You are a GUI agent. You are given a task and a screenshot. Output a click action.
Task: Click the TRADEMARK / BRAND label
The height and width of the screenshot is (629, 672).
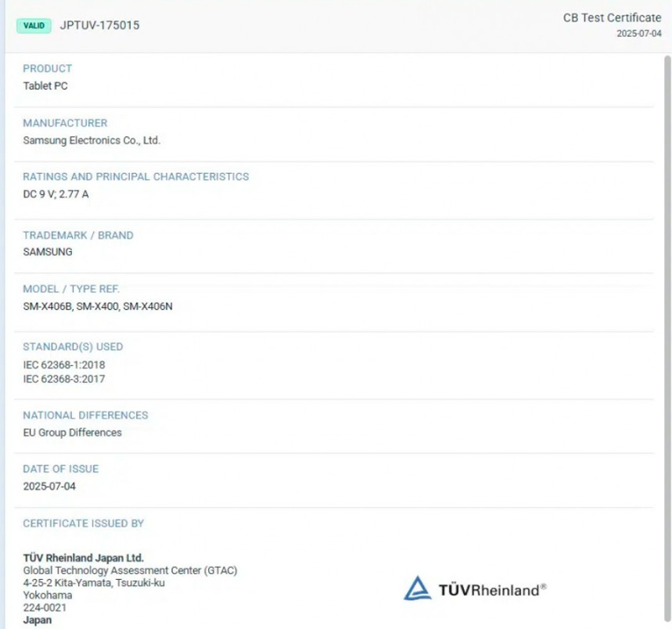click(78, 235)
